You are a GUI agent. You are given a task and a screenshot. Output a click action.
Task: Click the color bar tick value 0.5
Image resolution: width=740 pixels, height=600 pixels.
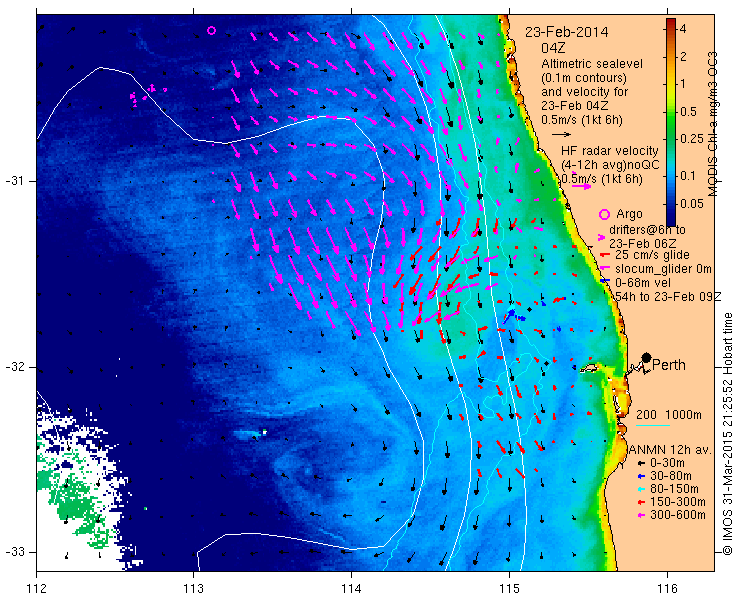[688, 112]
